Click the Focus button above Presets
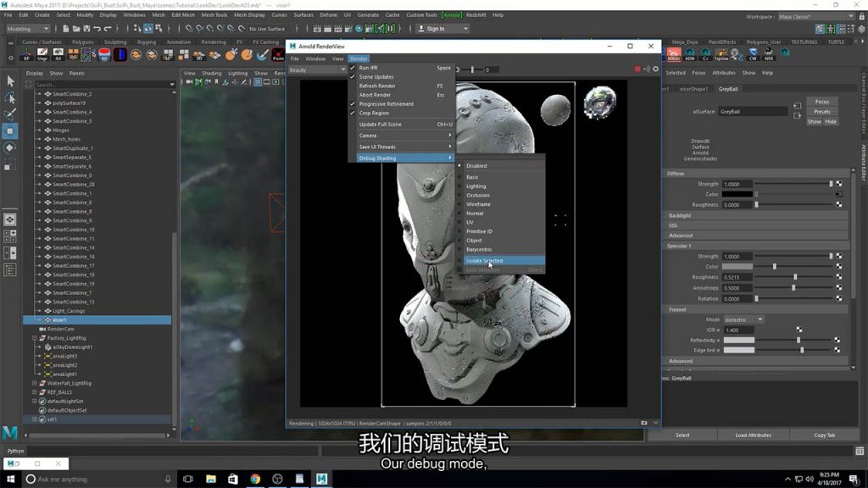Viewport: 868px width, 488px height. pos(822,102)
